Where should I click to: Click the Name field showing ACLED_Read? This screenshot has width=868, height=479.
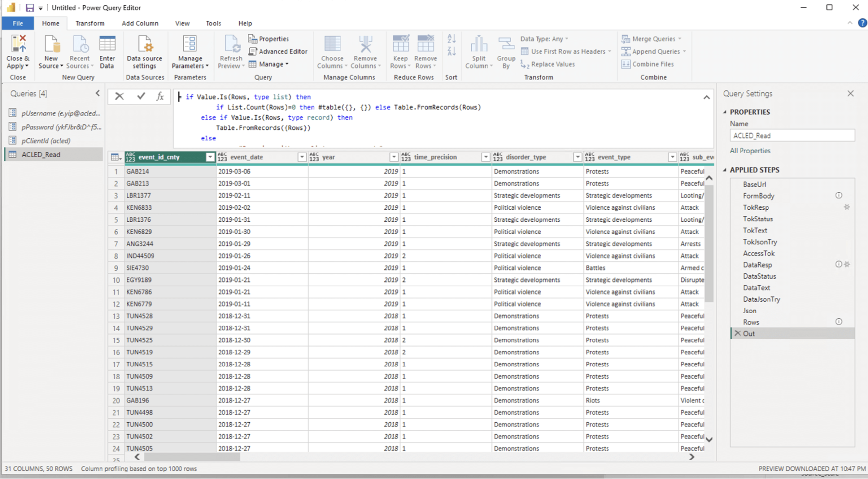coord(792,135)
